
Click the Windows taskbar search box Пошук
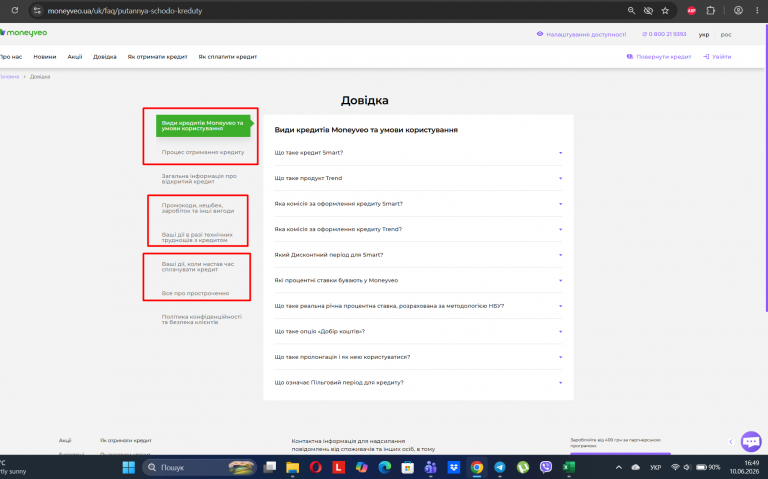200,467
